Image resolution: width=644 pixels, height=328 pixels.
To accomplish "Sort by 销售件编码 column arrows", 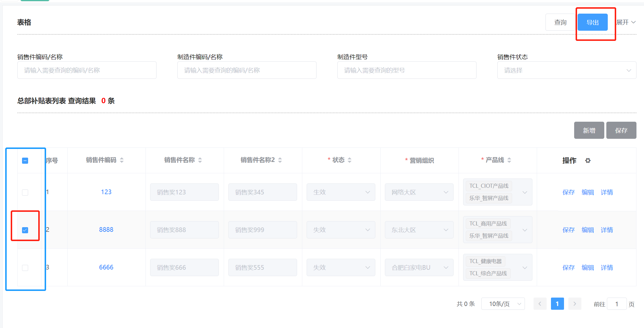I will pos(122,160).
